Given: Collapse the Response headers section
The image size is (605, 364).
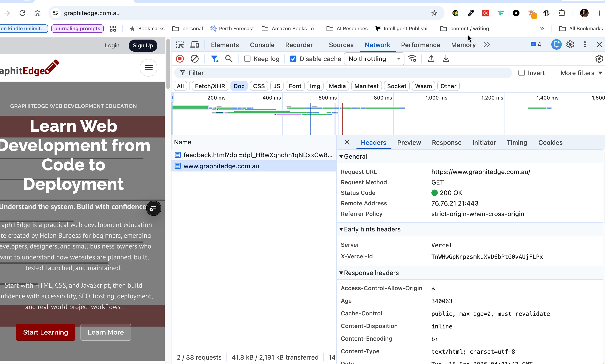Looking at the screenshot, I should [x=341, y=273].
